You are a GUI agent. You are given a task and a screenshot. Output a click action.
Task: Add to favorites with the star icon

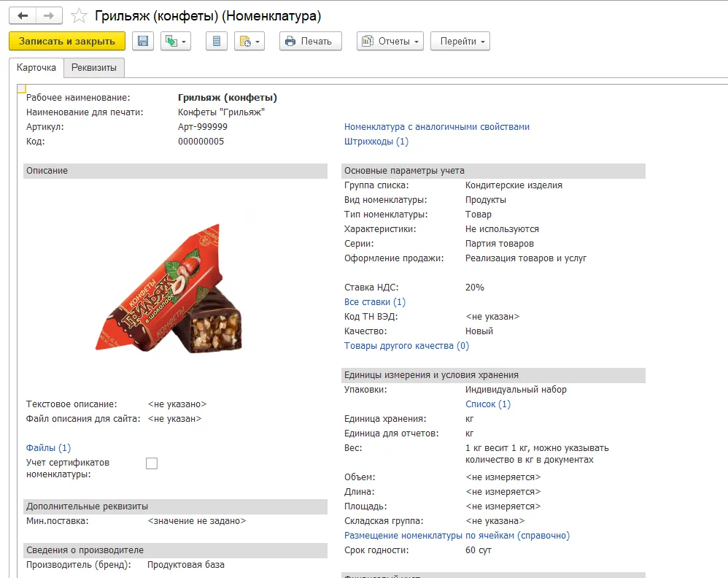[x=79, y=16]
